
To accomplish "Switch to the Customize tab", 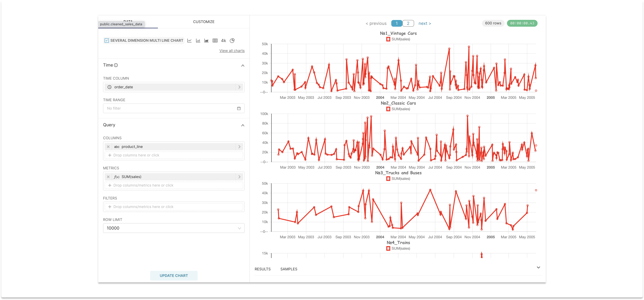I will [203, 22].
